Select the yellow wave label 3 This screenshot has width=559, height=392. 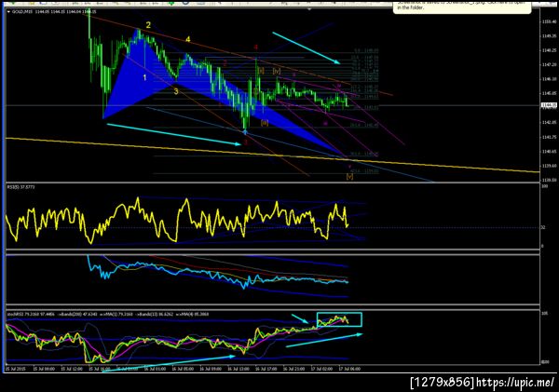click(x=176, y=91)
